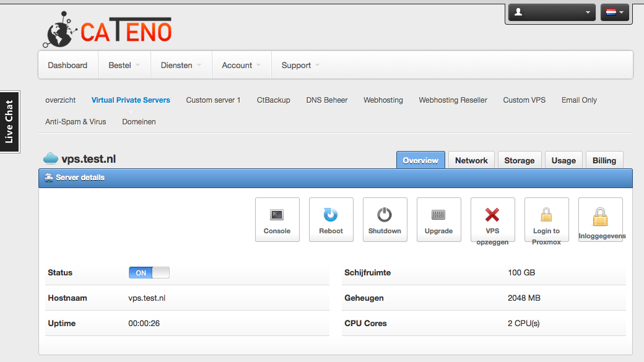Expand the Diensten menu
The height and width of the screenshot is (362, 644).
181,65
